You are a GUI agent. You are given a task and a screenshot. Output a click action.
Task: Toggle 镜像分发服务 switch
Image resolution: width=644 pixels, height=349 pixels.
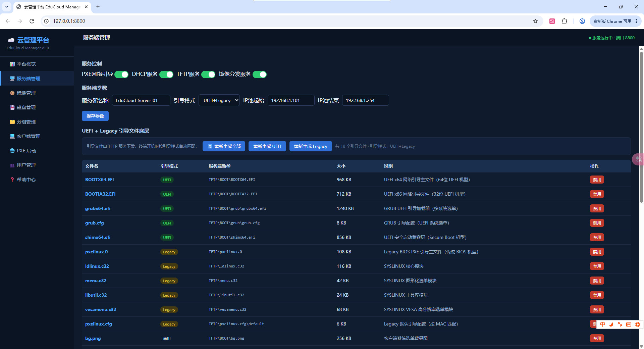click(260, 74)
